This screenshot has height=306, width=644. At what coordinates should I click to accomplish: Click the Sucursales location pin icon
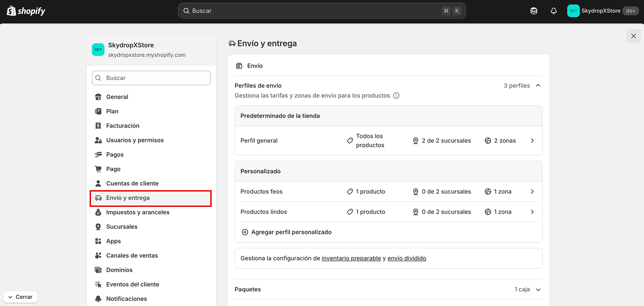pyautogui.click(x=98, y=227)
